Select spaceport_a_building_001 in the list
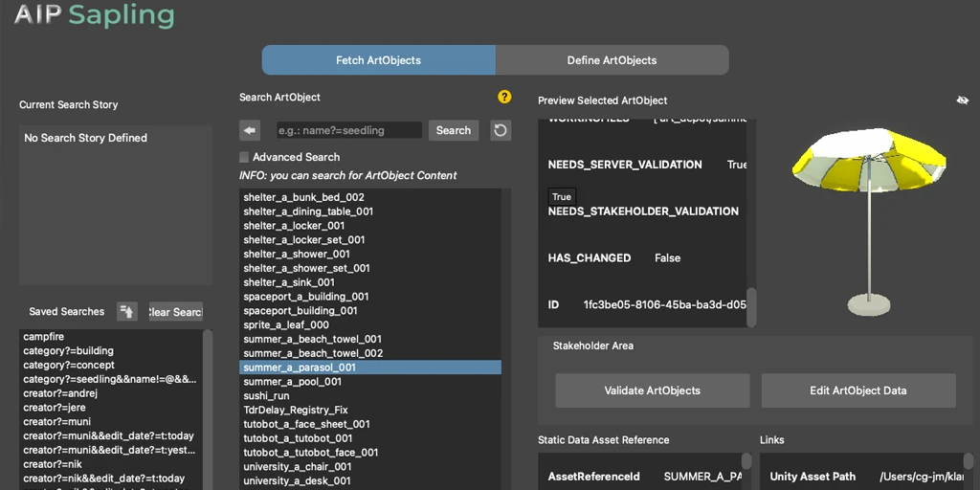This screenshot has height=490, width=980. (370, 297)
